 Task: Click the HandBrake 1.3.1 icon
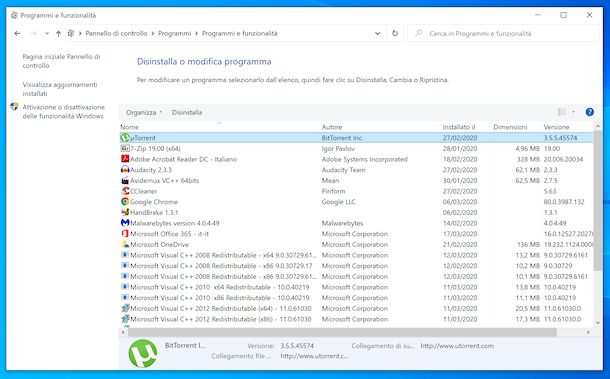tap(125, 212)
